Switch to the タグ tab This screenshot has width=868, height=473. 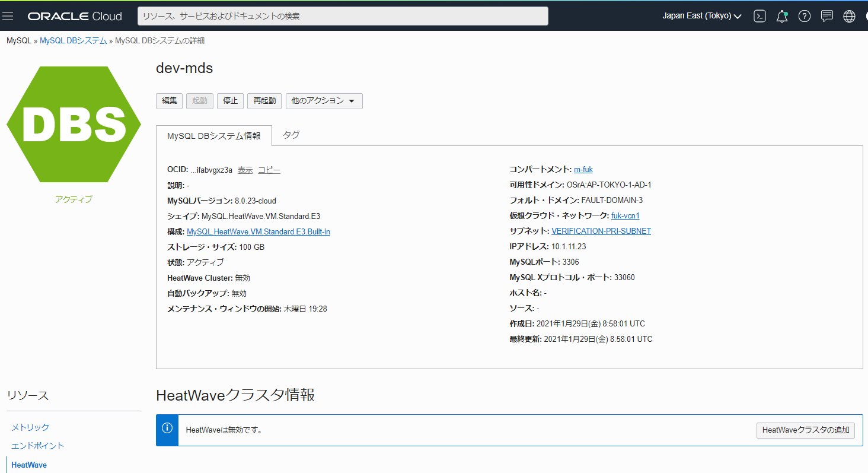[291, 135]
